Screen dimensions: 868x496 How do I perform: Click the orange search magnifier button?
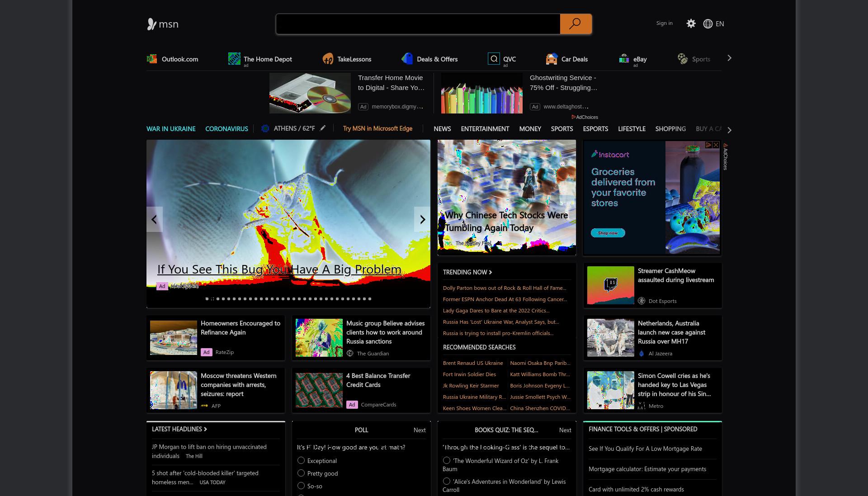576,24
